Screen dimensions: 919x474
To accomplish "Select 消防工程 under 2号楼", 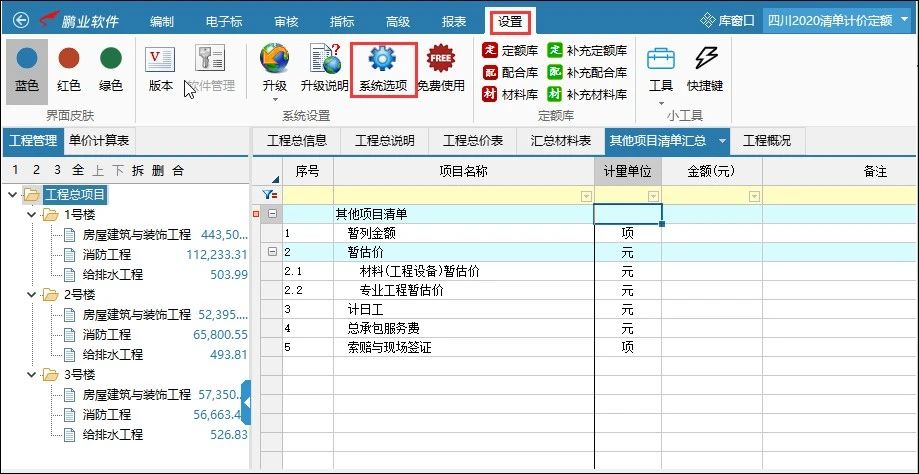I will pyautogui.click(x=106, y=334).
